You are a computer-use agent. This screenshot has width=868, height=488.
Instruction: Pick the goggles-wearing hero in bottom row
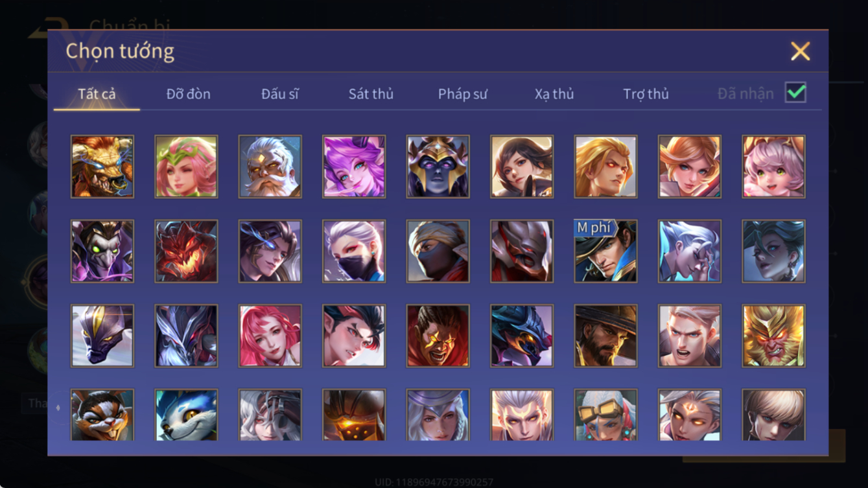tap(605, 415)
